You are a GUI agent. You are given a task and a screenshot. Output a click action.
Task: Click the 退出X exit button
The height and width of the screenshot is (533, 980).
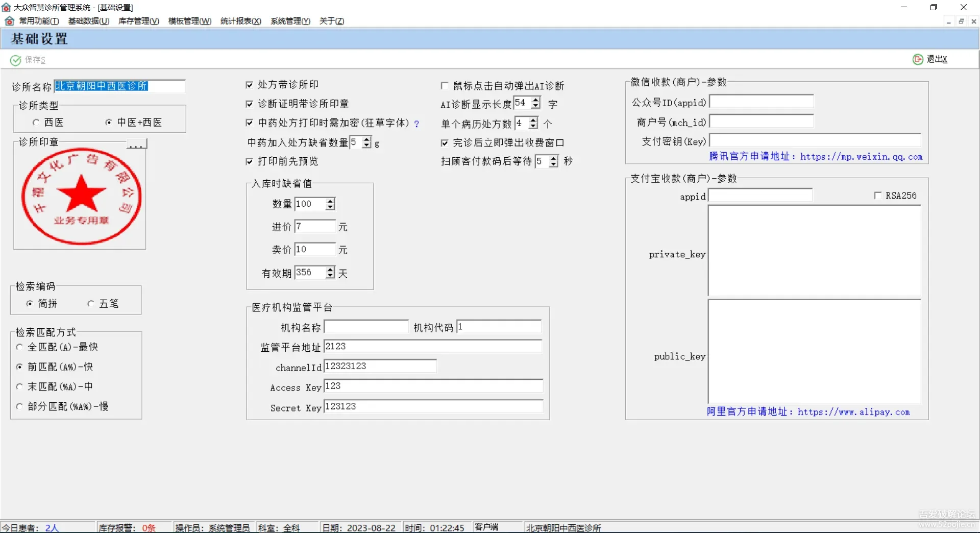tap(930, 59)
